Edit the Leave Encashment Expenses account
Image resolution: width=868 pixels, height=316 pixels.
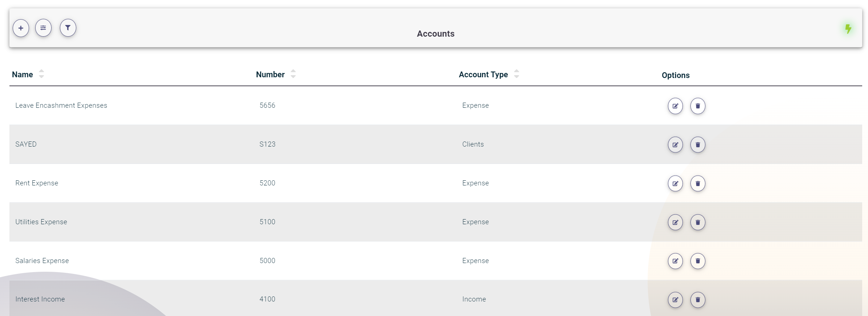(x=675, y=106)
